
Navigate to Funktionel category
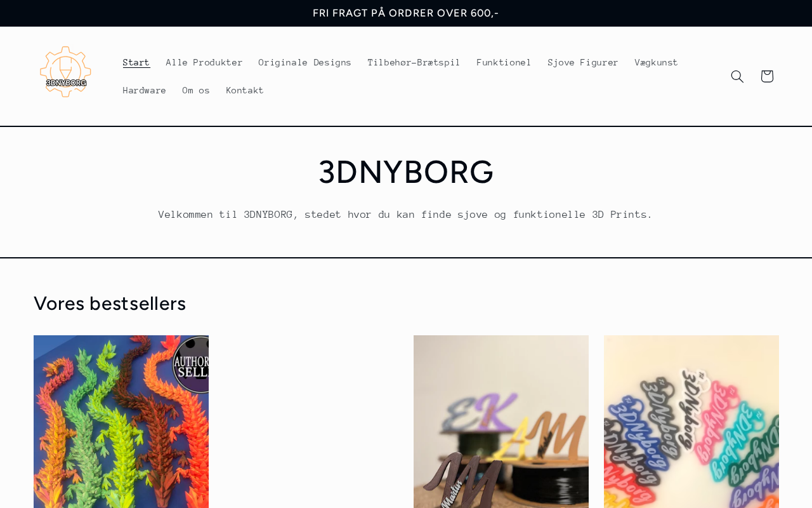[504, 62]
